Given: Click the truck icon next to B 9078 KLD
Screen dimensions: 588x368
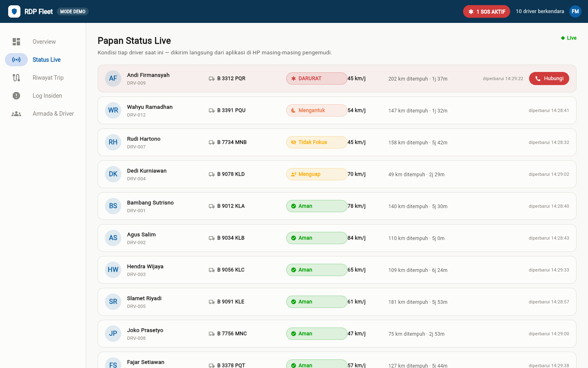Looking at the screenshot, I should (212, 174).
